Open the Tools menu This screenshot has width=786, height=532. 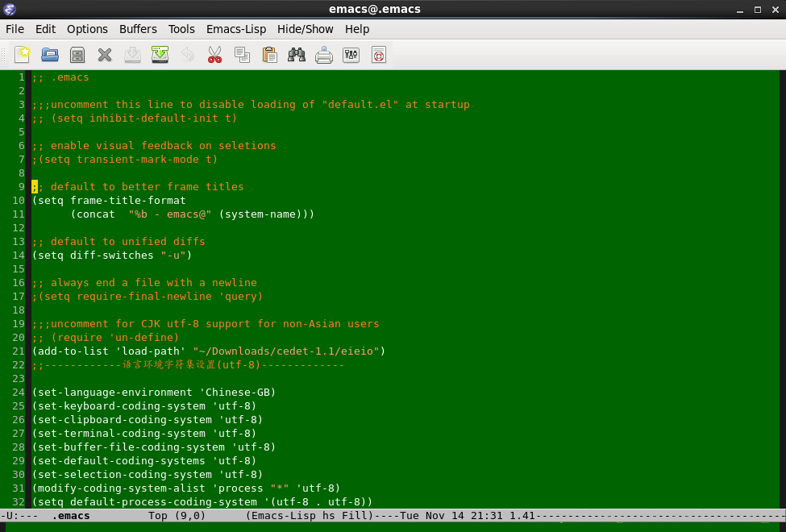click(181, 29)
